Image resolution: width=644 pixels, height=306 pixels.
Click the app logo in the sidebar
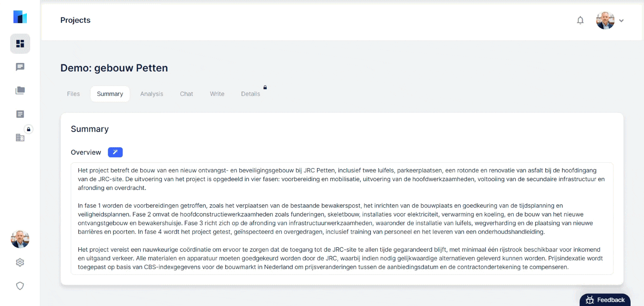pyautogui.click(x=20, y=17)
